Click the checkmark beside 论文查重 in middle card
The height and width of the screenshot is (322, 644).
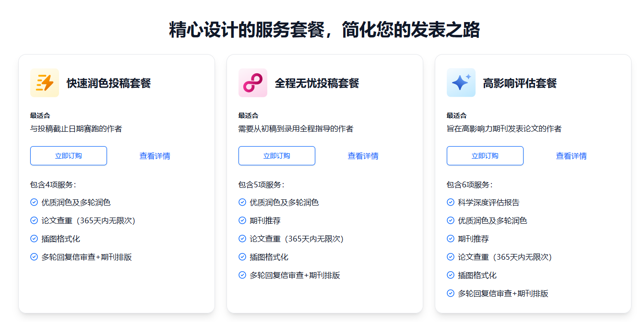242,239
